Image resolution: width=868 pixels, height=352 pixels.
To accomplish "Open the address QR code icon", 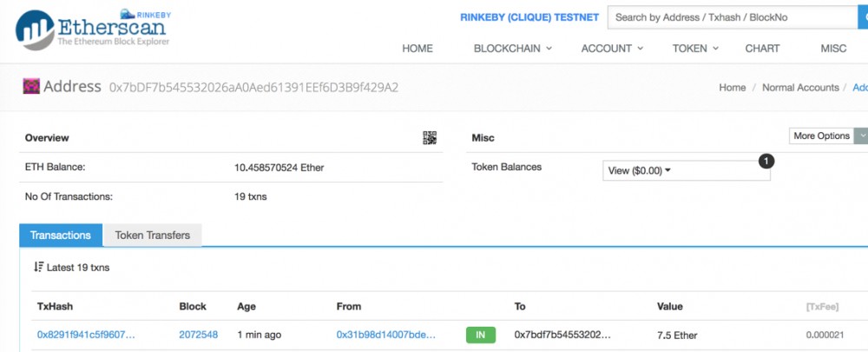I will [x=430, y=138].
